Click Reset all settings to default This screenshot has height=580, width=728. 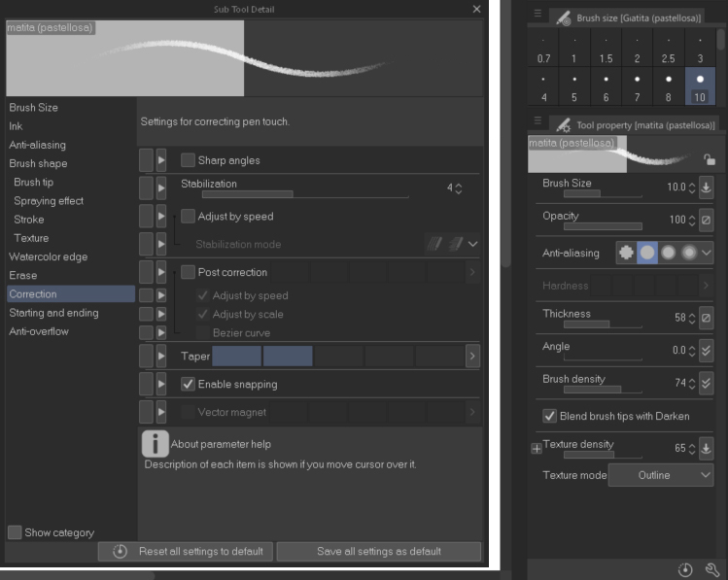click(x=186, y=551)
